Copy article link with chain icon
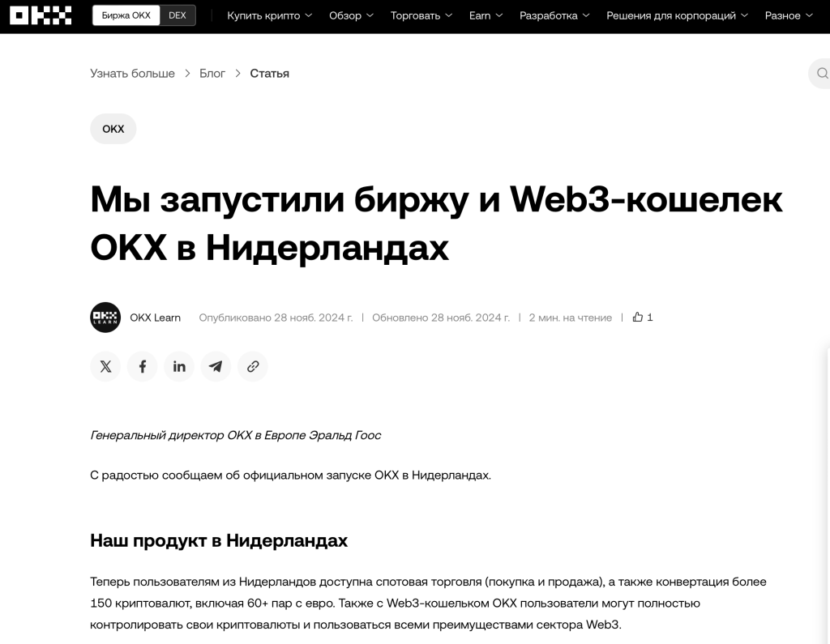Image resolution: width=830 pixels, height=644 pixels. click(x=253, y=366)
